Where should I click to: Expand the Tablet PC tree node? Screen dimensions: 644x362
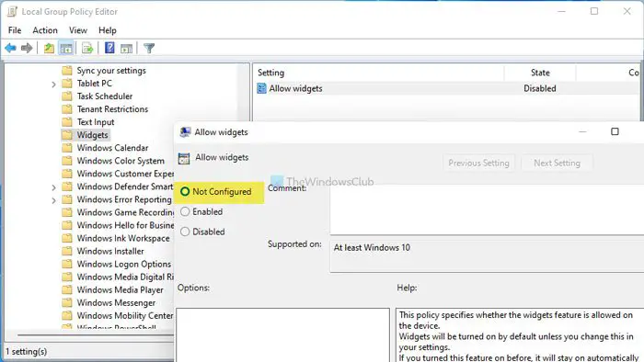point(53,85)
